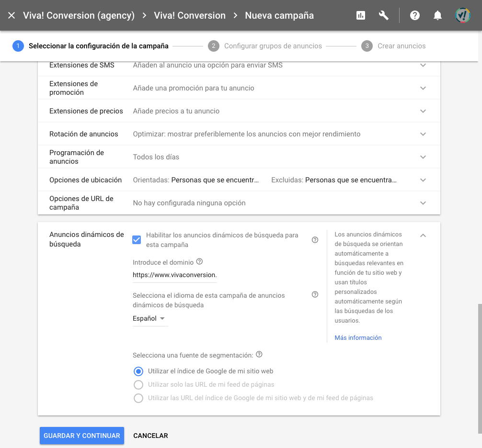Click 'Todos los días' schedule value
The height and width of the screenshot is (448, 482).
click(156, 157)
